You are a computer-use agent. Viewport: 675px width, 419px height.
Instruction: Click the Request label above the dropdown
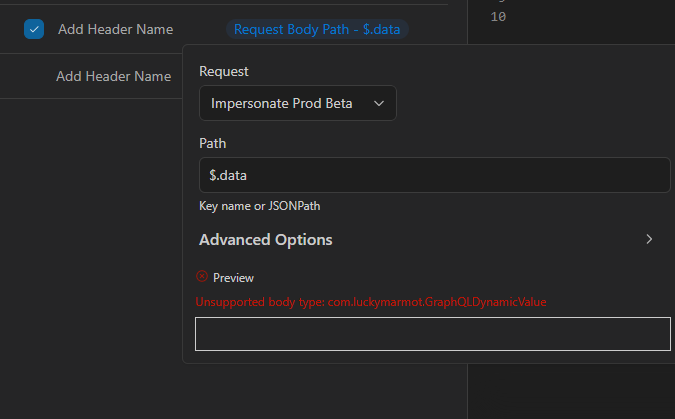point(223,71)
